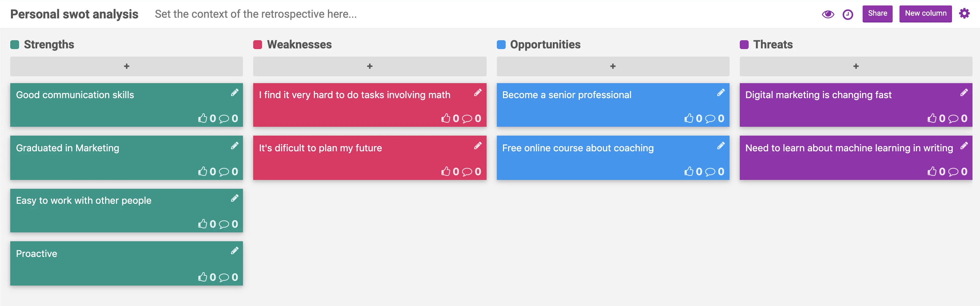Image resolution: width=980 pixels, height=306 pixels.
Task: Edit the "Good communication skills" card
Action: point(235,92)
